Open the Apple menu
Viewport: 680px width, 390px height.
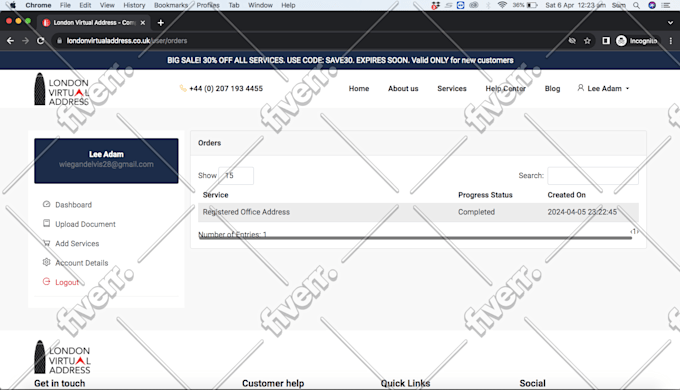(12, 5)
